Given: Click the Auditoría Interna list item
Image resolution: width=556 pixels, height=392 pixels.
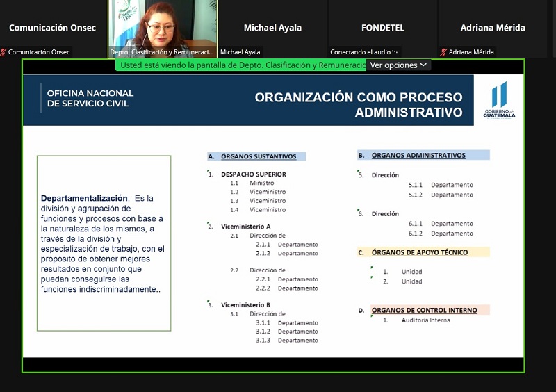Looking at the screenshot, I should (425, 320).
